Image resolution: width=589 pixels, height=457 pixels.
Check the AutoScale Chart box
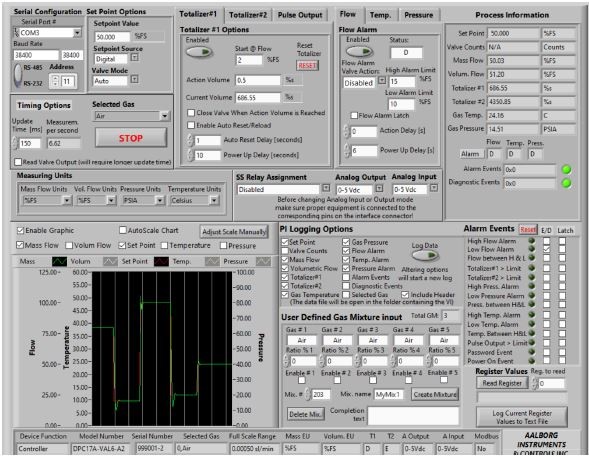coord(123,230)
